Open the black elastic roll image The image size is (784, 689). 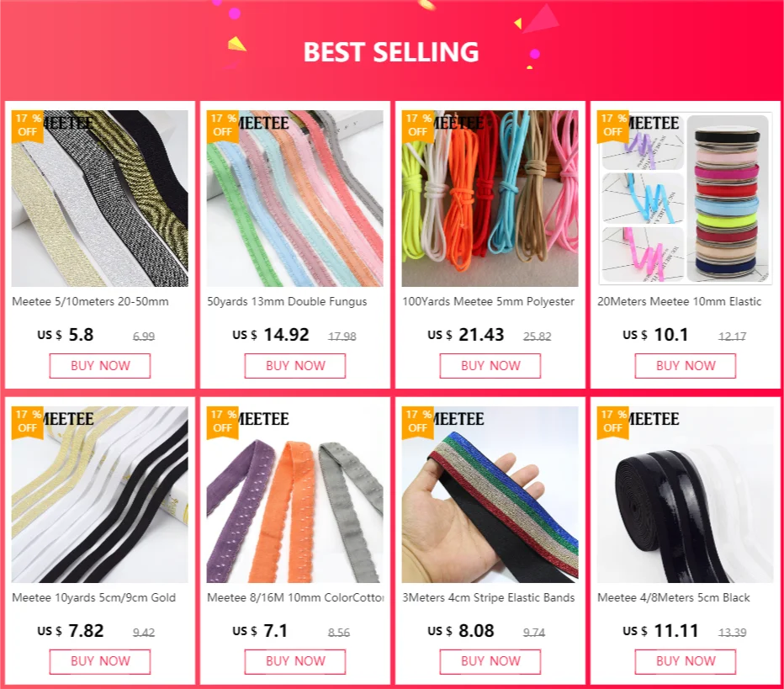pos(685,494)
